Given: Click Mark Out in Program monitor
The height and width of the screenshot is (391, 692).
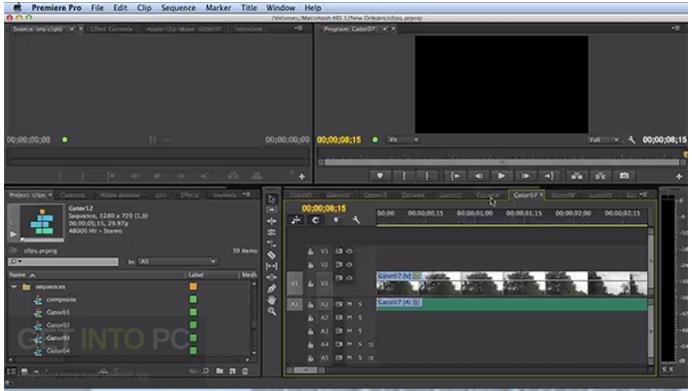Looking at the screenshot, I should click(x=426, y=176).
